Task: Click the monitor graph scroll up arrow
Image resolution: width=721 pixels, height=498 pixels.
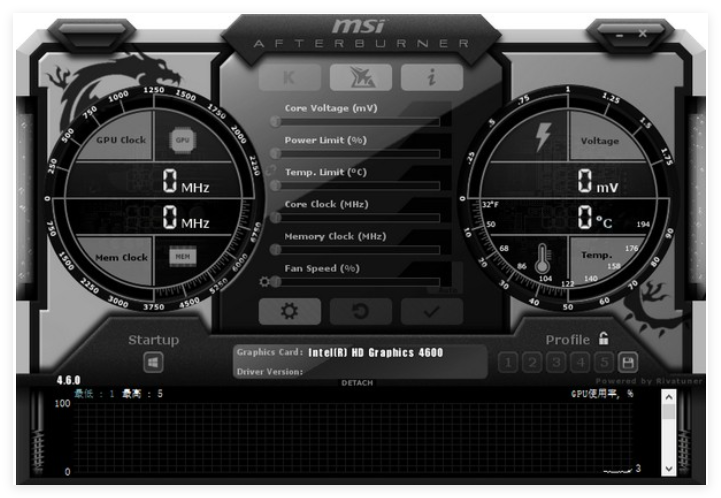Action: coord(669,397)
